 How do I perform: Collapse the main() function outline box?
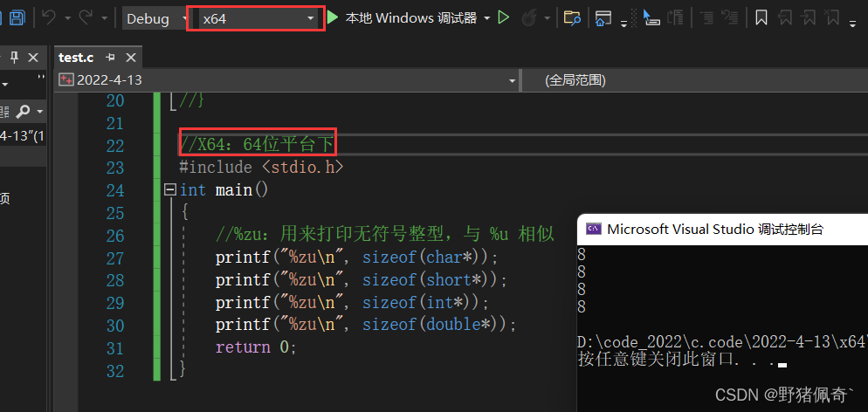(x=169, y=190)
